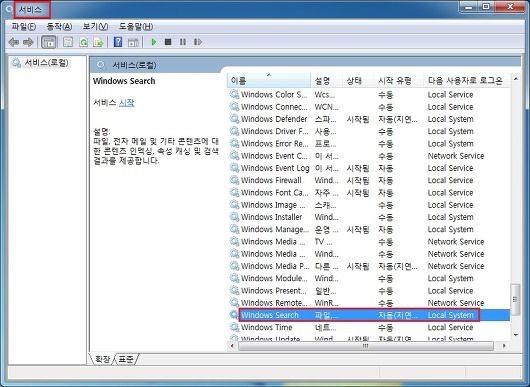Select the Windows Search service row
The height and width of the screenshot is (387, 530).
(x=369, y=315)
